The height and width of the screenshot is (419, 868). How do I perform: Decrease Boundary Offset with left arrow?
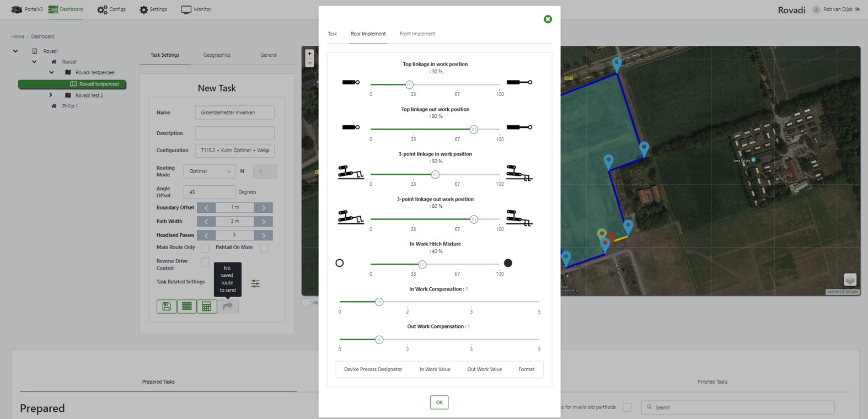coord(206,208)
